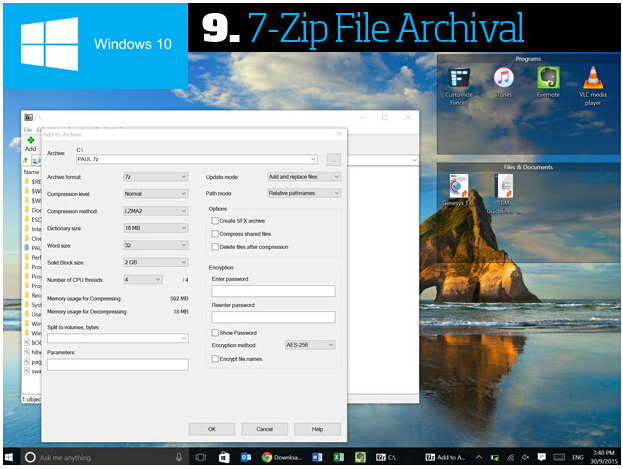Launch Evernote from the Programs fence
Image resolution: width=623 pixels, height=469 pixels.
pos(547,79)
